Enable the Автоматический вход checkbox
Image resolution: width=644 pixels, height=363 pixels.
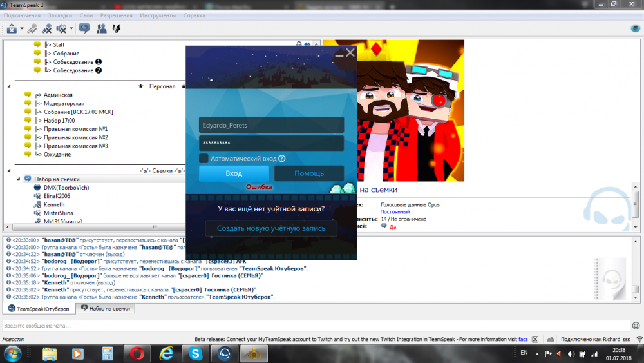pyautogui.click(x=204, y=159)
